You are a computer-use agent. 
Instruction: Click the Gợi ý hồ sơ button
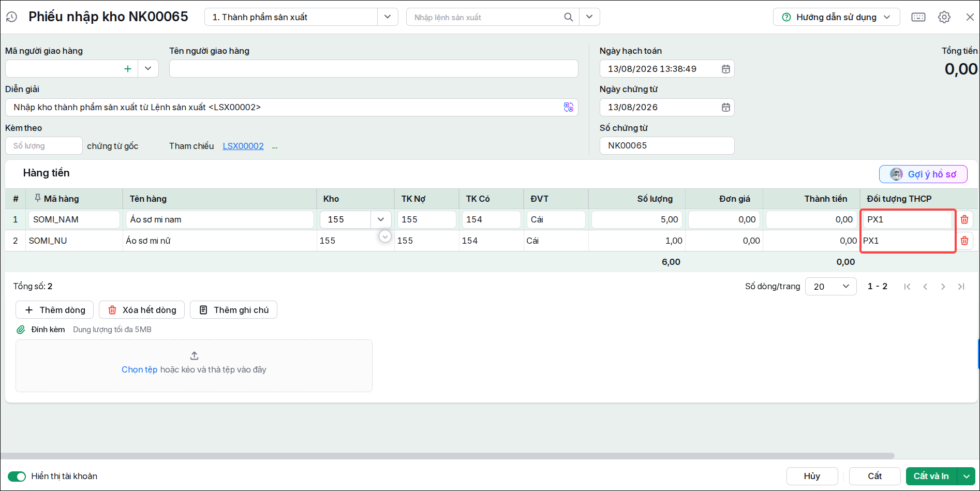[x=923, y=174]
